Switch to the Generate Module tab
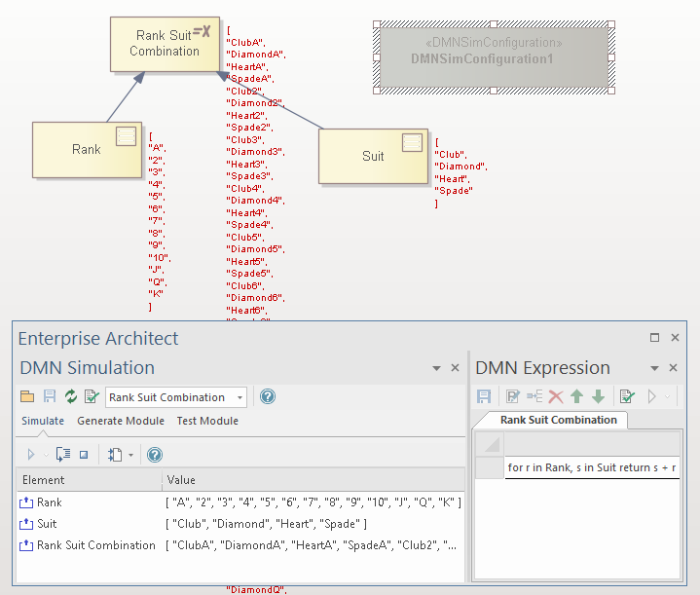700x595 pixels. click(x=121, y=421)
